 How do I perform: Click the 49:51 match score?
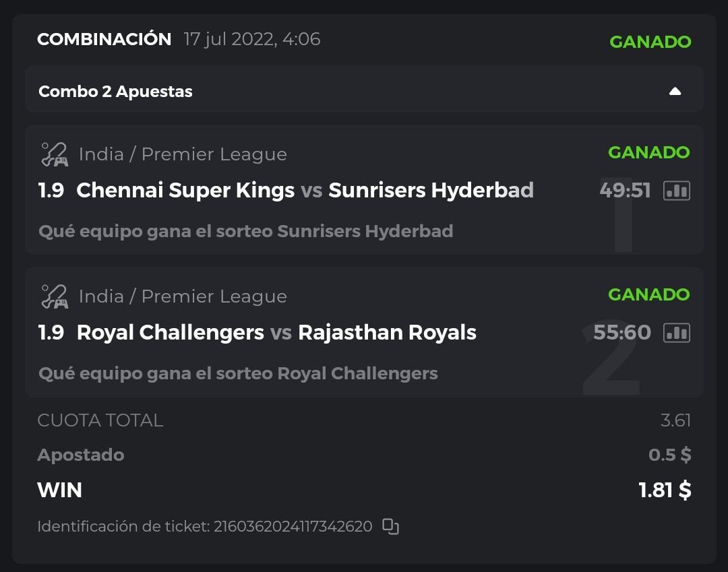625,191
